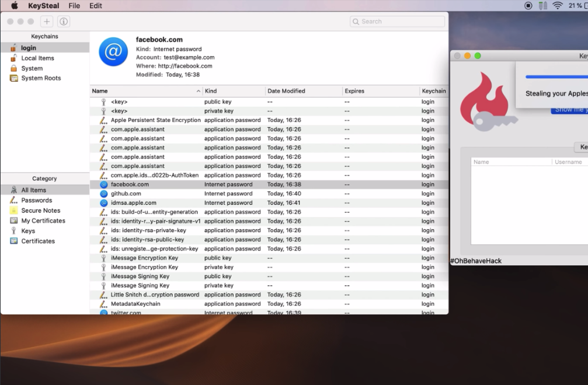The image size is (588, 385).
Task: Focus the Search field
Action: coord(398,22)
